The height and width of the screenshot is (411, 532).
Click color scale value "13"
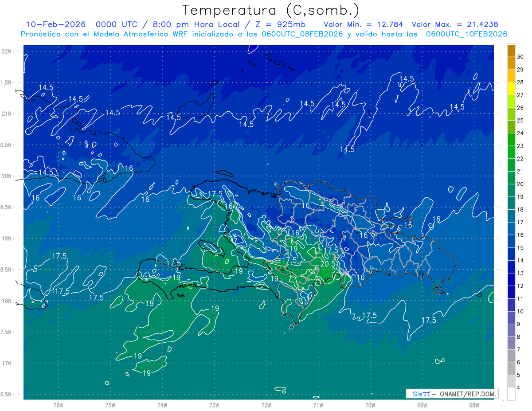[520, 274]
